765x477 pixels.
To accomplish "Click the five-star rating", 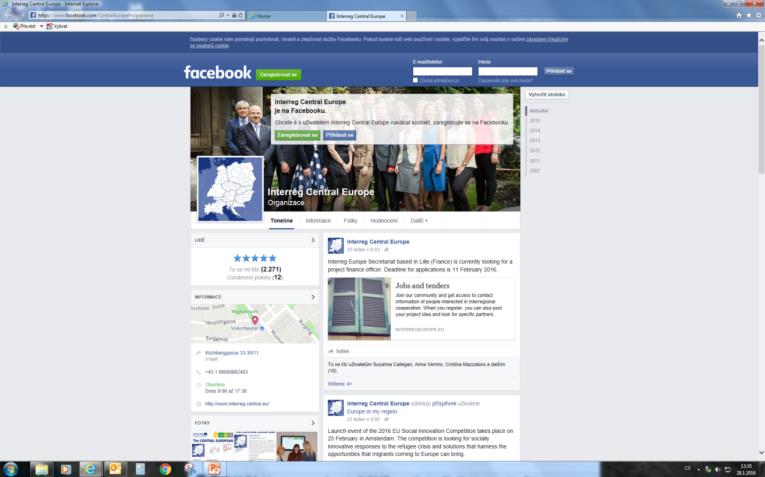I will [255, 258].
